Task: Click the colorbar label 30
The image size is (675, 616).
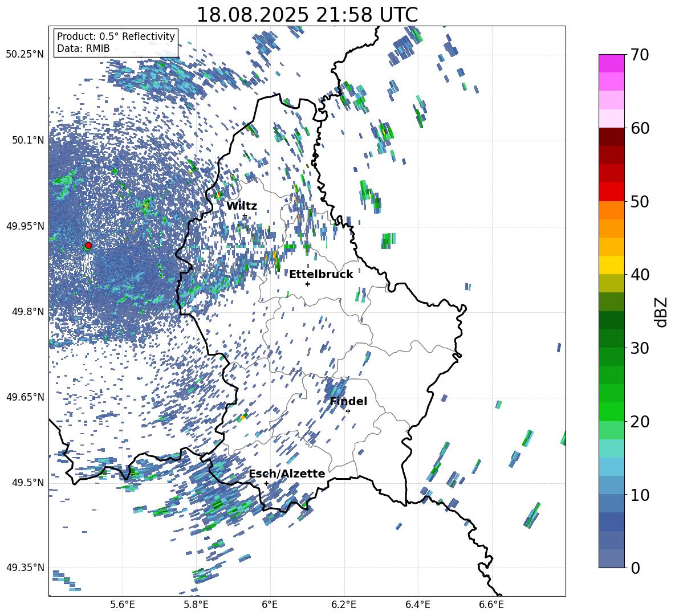Action: click(640, 348)
